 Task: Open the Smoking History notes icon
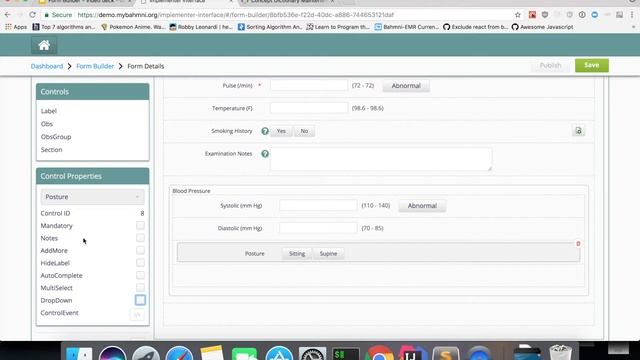pos(578,131)
